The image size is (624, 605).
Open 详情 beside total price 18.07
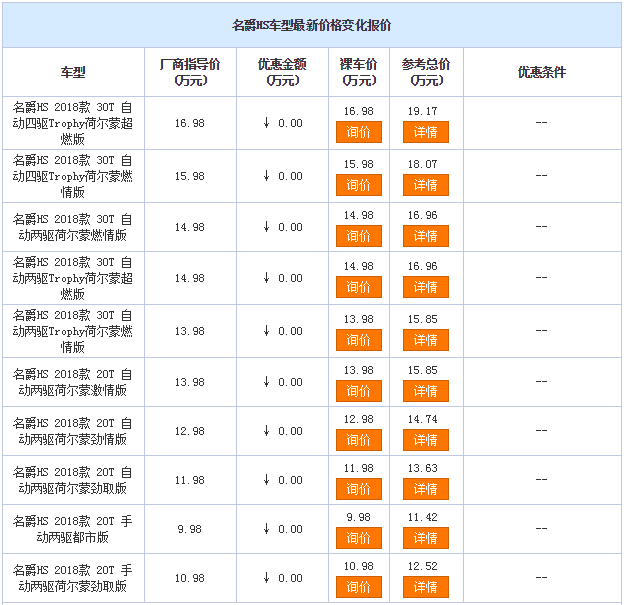[x=426, y=185]
